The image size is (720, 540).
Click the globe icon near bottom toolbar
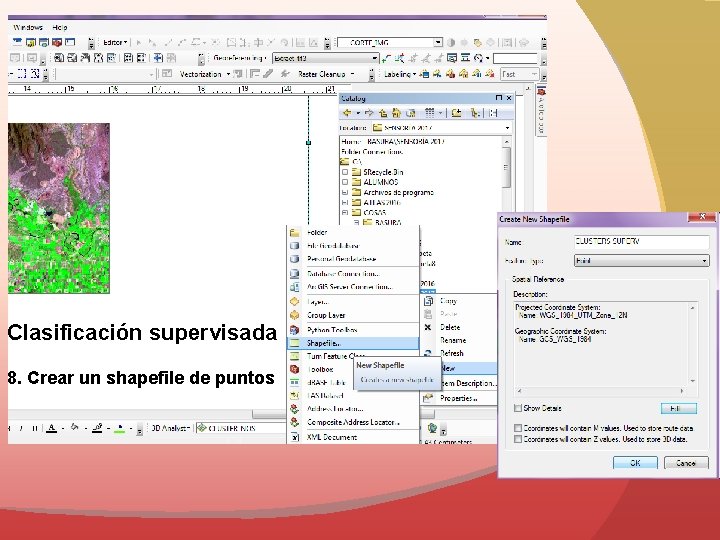point(432,428)
